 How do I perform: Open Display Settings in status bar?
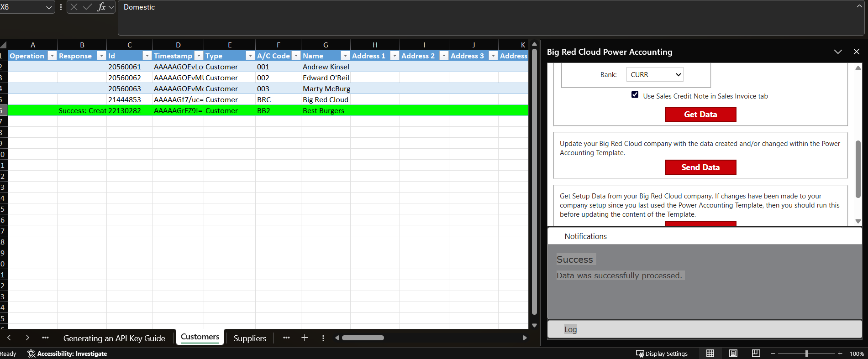pyautogui.click(x=662, y=354)
